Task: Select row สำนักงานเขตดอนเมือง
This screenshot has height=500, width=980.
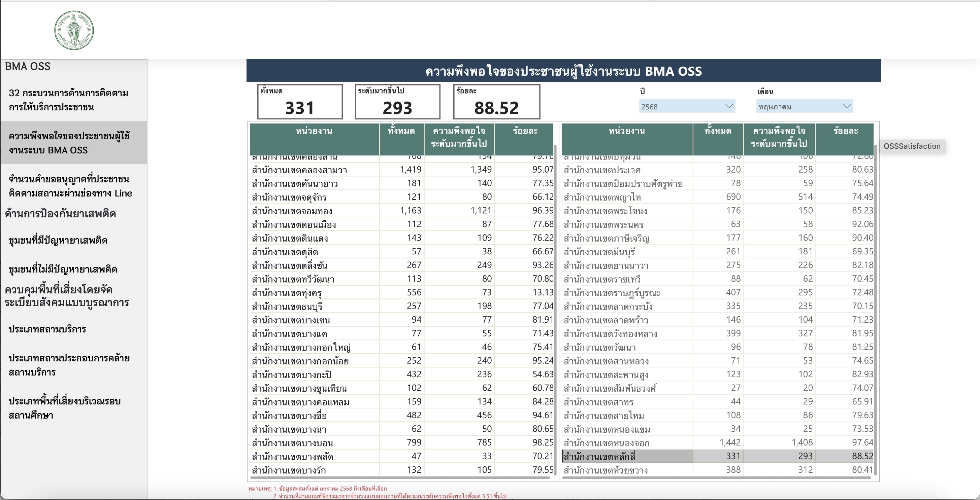Action: coord(402,224)
